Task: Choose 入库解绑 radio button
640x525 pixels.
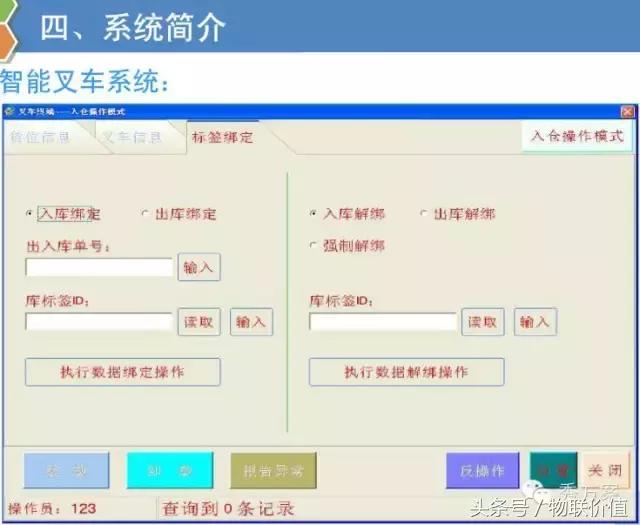Action: pos(314,214)
